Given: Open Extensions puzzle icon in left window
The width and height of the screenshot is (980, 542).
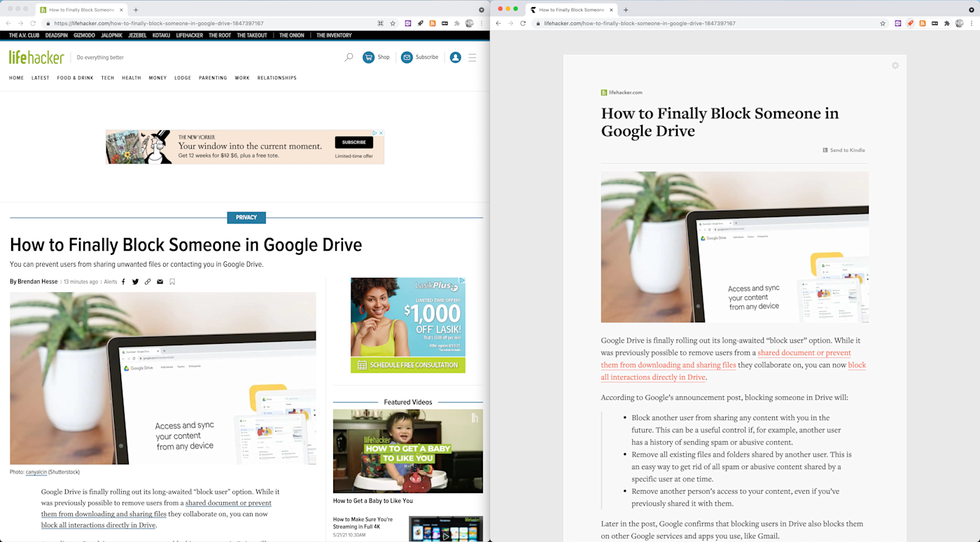Looking at the screenshot, I should [x=457, y=23].
